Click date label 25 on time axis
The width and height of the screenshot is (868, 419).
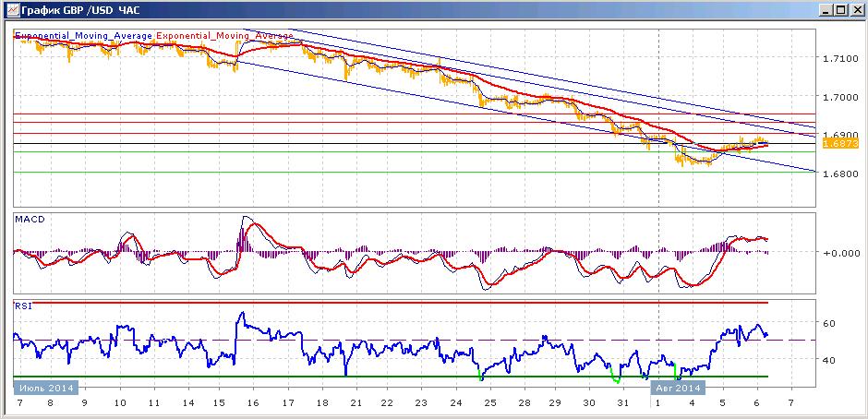[490, 402]
